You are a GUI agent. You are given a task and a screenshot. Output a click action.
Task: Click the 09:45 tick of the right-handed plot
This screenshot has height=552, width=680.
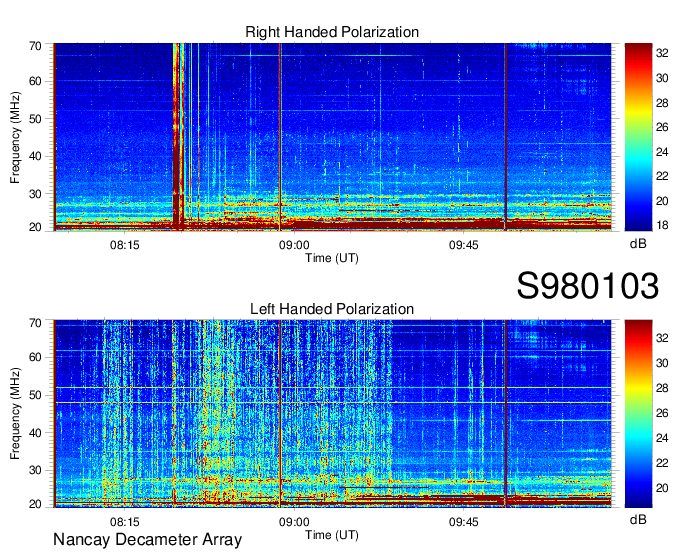(464, 245)
